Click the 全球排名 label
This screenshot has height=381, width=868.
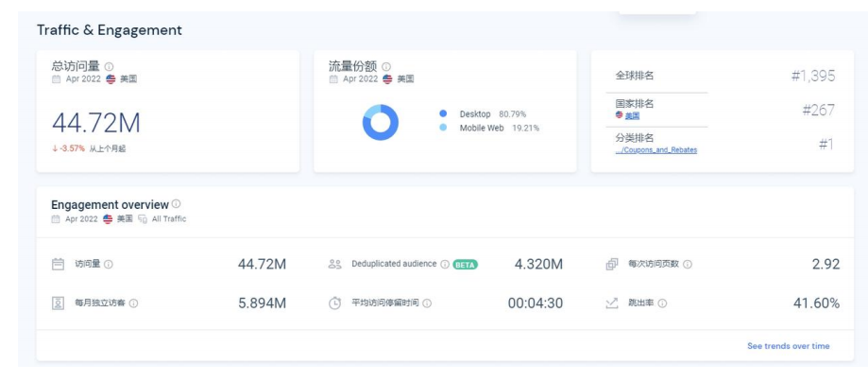(x=635, y=76)
